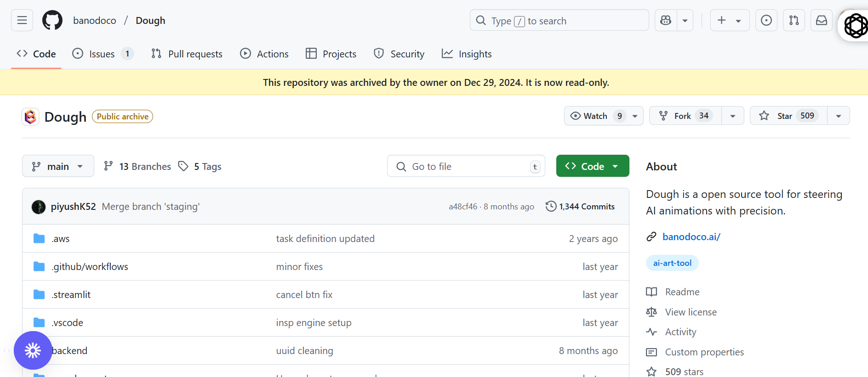The width and height of the screenshot is (868, 377).
Task: Expand the Copilot dropdown arrow
Action: tap(685, 20)
